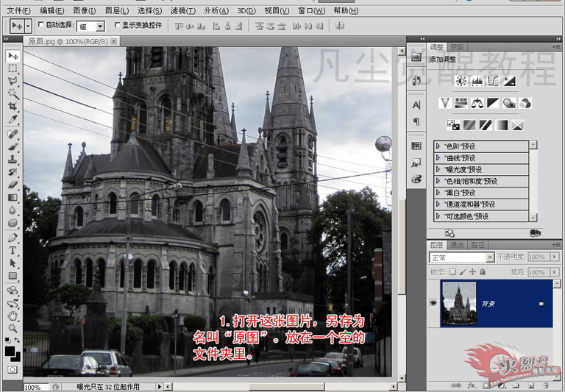
Task: Select the Rectangle shape tool
Action: coord(13,276)
